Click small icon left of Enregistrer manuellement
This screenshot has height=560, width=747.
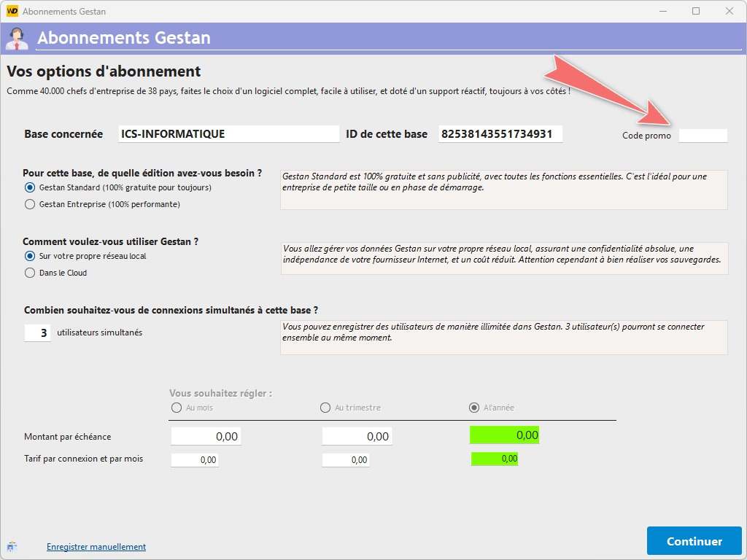pyautogui.click(x=12, y=546)
